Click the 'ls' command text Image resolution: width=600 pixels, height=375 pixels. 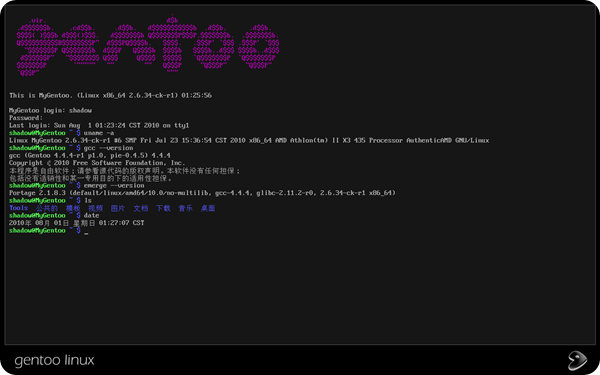[x=88, y=201]
